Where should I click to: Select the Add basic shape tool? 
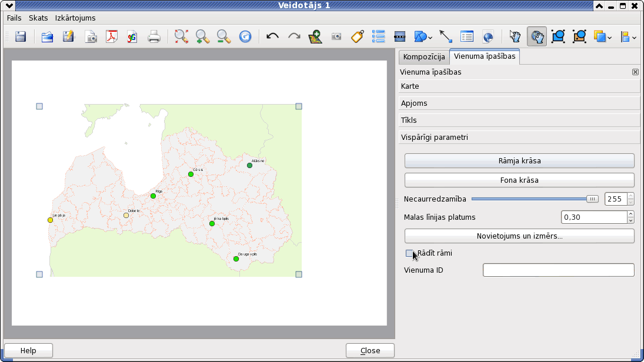[x=421, y=36]
